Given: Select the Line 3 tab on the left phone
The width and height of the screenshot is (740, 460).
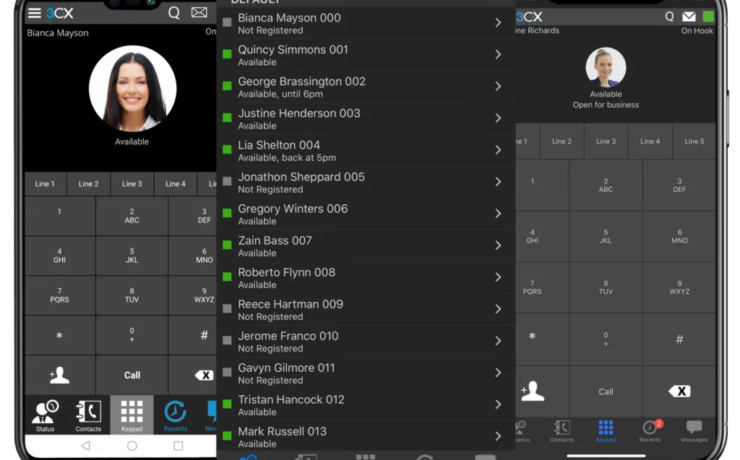Looking at the screenshot, I should pyautogui.click(x=132, y=184).
